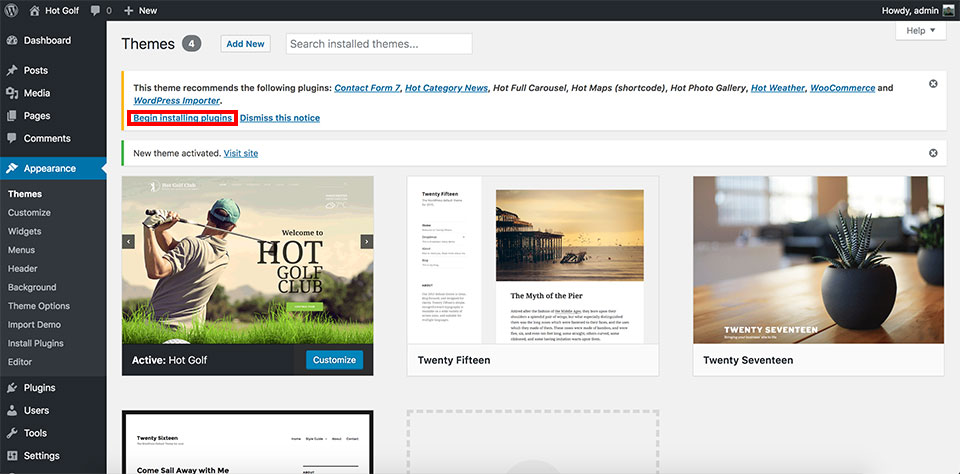Click Hot Golf site name in admin bar
The image size is (960, 474).
62,10
